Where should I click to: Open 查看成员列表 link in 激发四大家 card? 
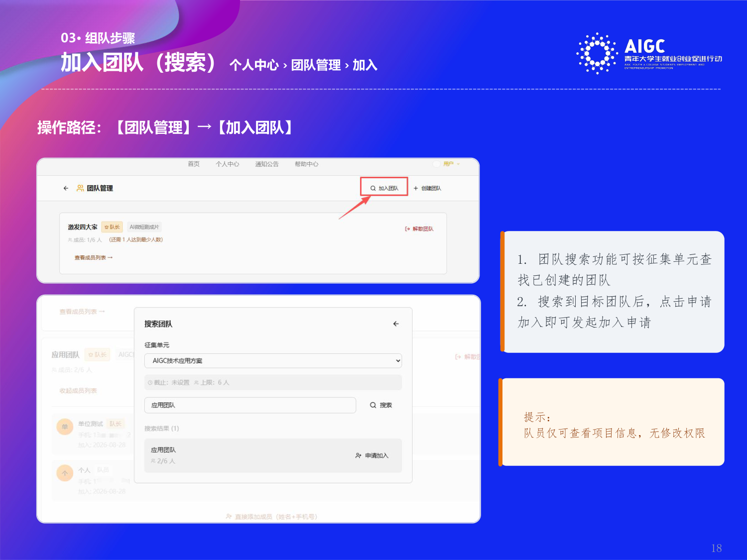point(94,257)
